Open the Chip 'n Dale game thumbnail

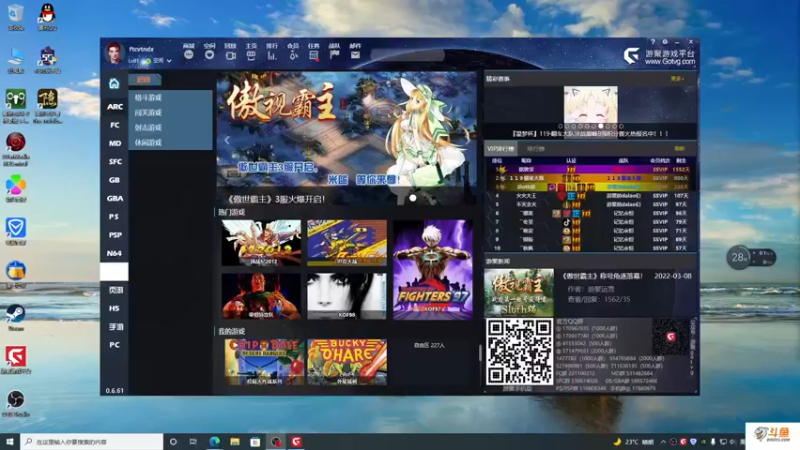coord(264,362)
